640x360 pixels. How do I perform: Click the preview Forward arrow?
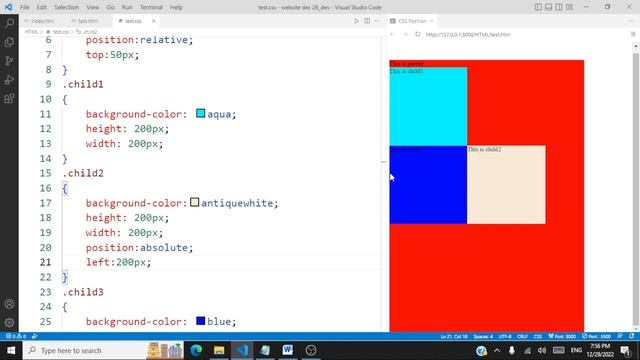405,35
